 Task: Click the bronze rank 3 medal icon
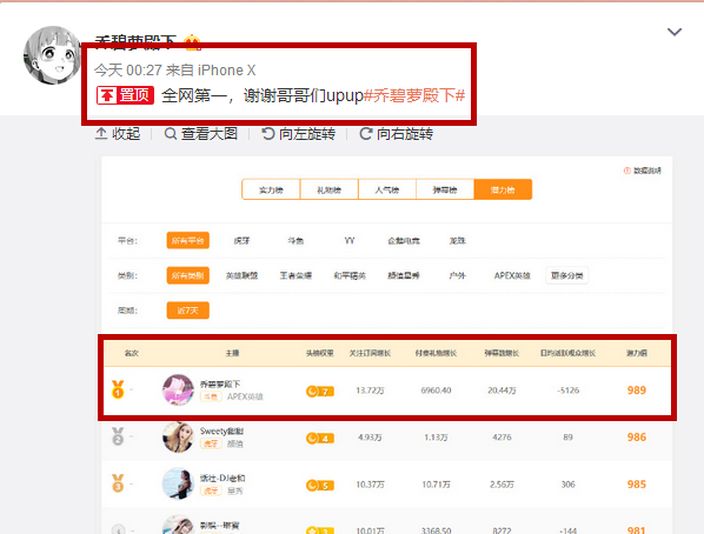click(118, 484)
